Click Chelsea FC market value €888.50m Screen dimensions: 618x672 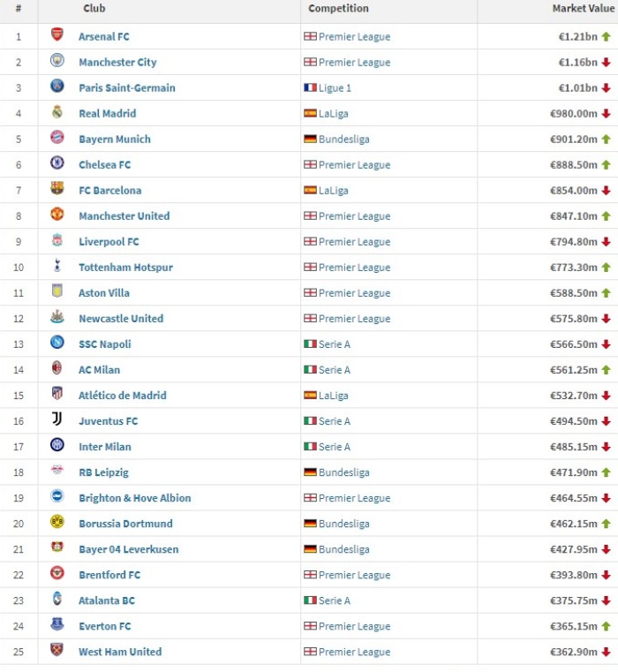pos(574,165)
